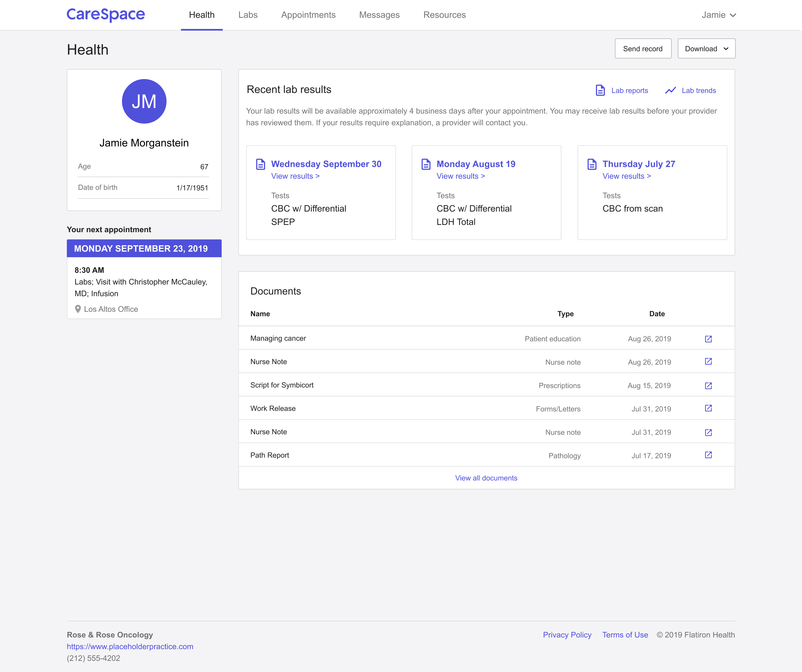Viewport: 802px width, 672px height.
Task: Click the Monday September 23, 2019 appointment header
Action: coord(144,249)
